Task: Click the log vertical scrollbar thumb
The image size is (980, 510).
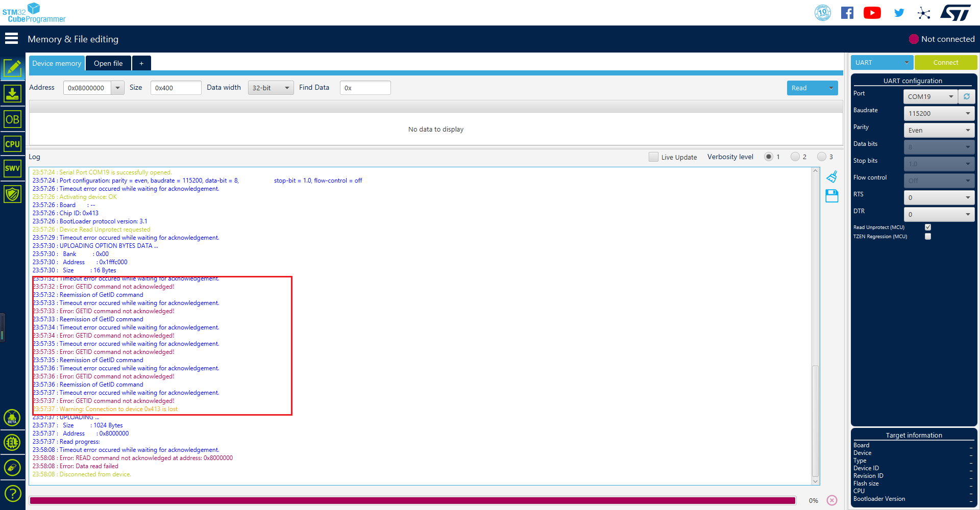Action: pos(815,421)
